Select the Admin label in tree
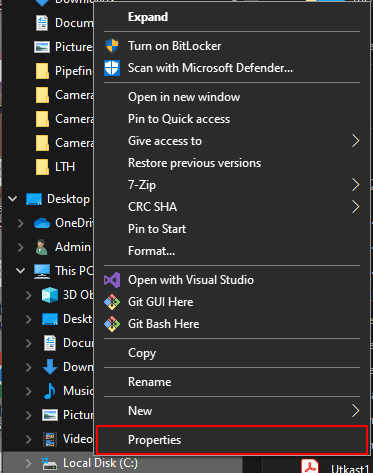 click(73, 247)
